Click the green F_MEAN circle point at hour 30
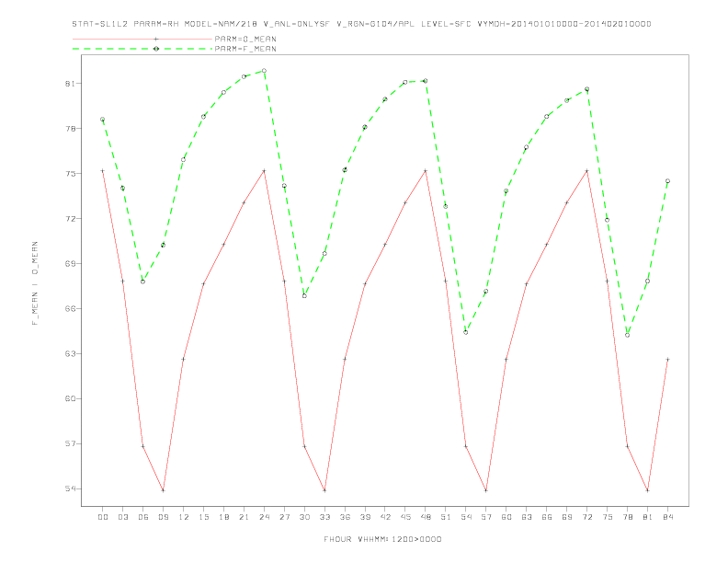728x563 pixels. click(x=304, y=296)
